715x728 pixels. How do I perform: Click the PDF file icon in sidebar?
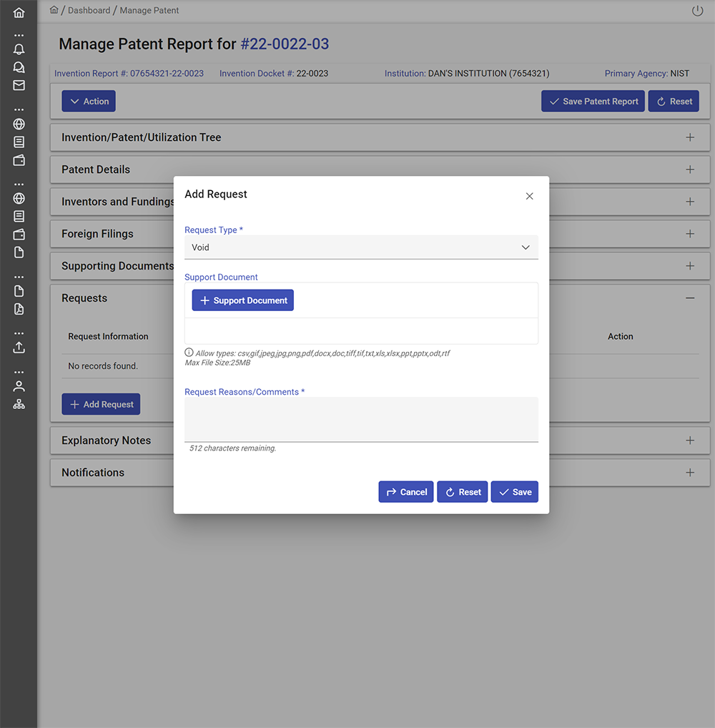tap(19, 309)
